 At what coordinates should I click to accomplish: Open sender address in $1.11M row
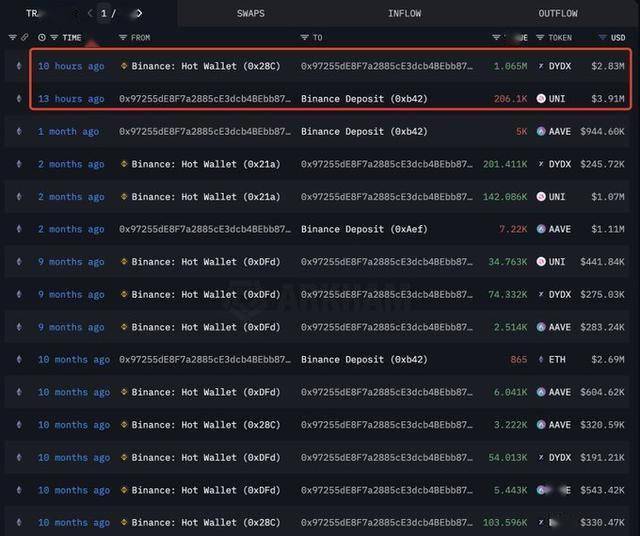(x=205, y=229)
